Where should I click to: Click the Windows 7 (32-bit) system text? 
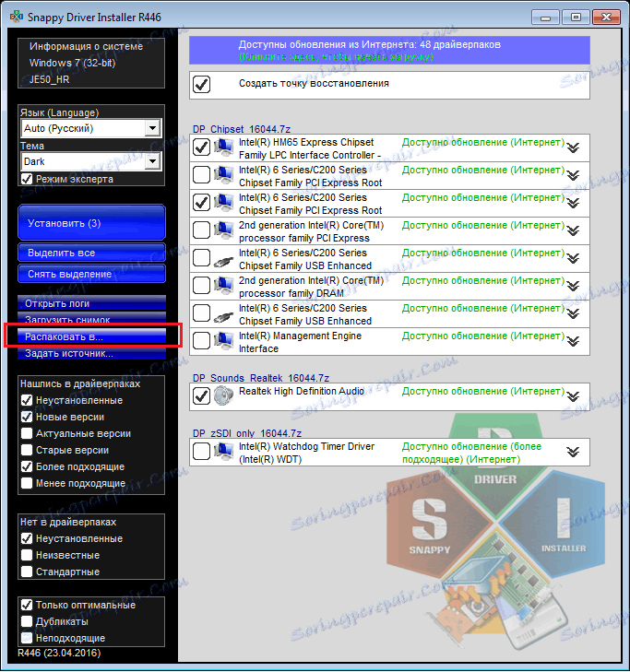pyautogui.click(x=73, y=63)
